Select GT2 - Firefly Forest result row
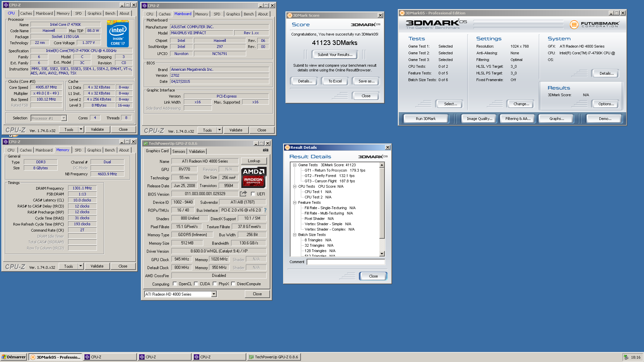This screenshot has height=362, width=644. pos(329,176)
